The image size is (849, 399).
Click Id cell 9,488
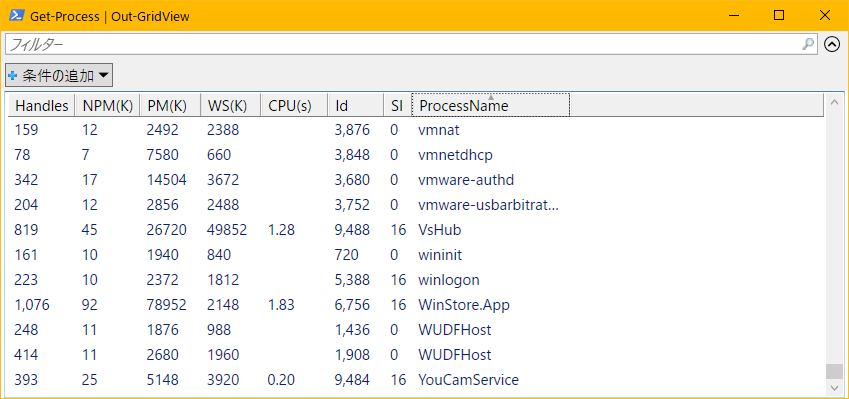pyautogui.click(x=352, y=230)
